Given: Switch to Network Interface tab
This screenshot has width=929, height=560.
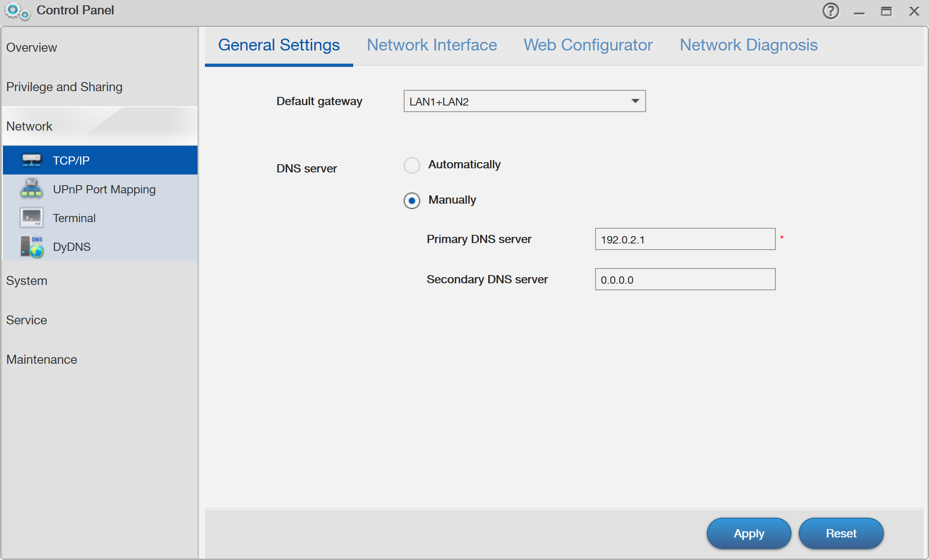Looking at the screenshot, I should (x=432, y=45).
